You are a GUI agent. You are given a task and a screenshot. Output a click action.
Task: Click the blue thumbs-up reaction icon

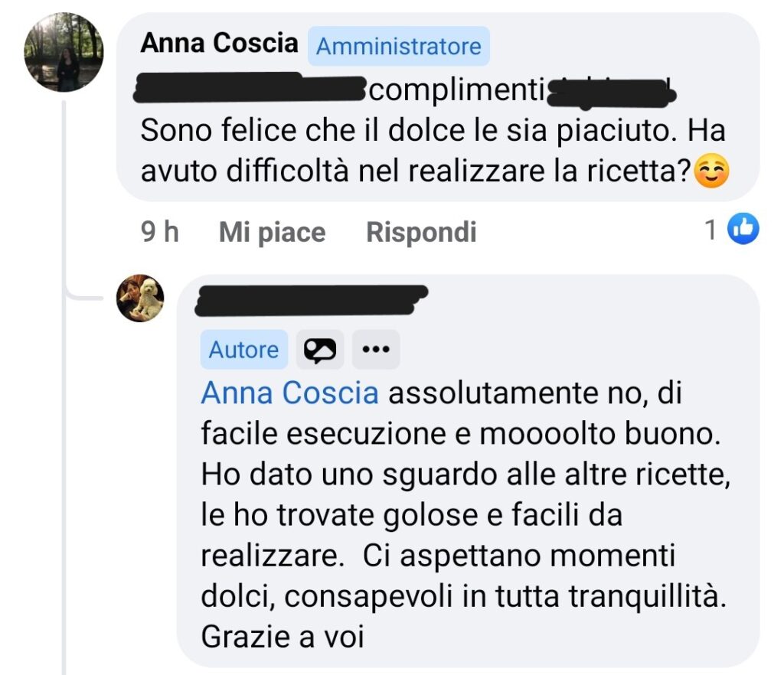tap(743, 229)
